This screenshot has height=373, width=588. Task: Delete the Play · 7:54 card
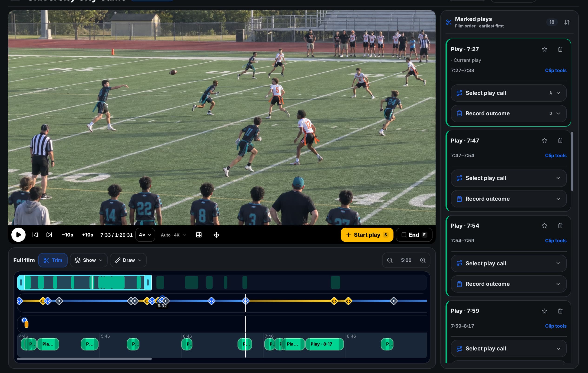click(x=560, y=226)
